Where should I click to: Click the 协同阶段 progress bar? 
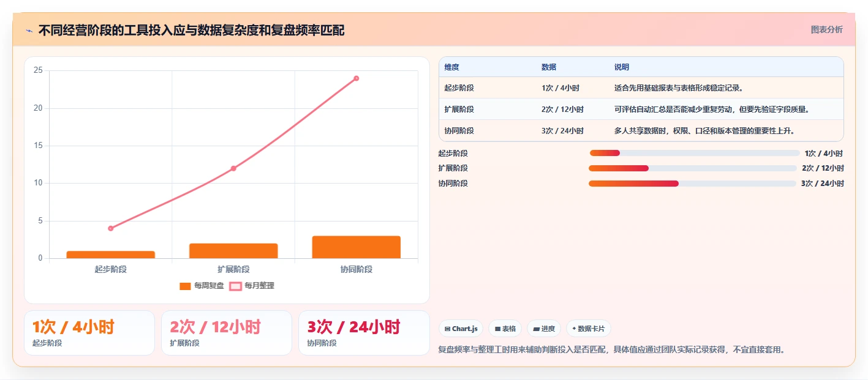[692, 184]
